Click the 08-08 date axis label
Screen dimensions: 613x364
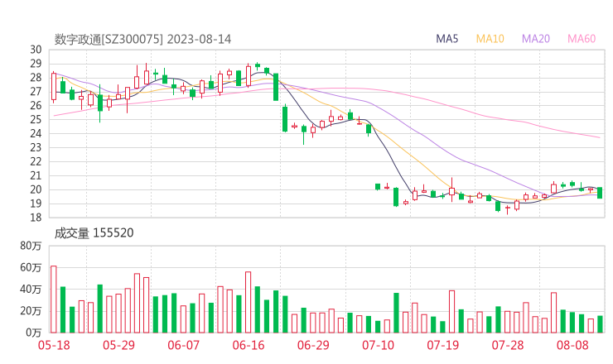pyautogui.click(x=572, y=345)
